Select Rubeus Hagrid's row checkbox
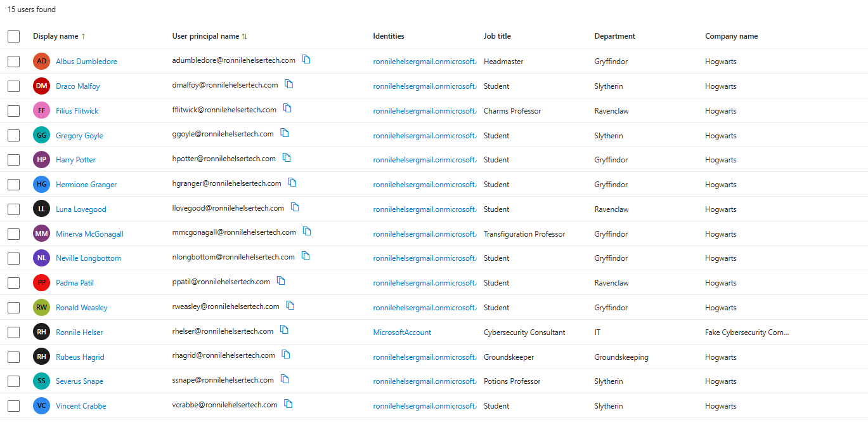This screenshot has width=868, height=427. pyautogui.click(x=13, y=357)
